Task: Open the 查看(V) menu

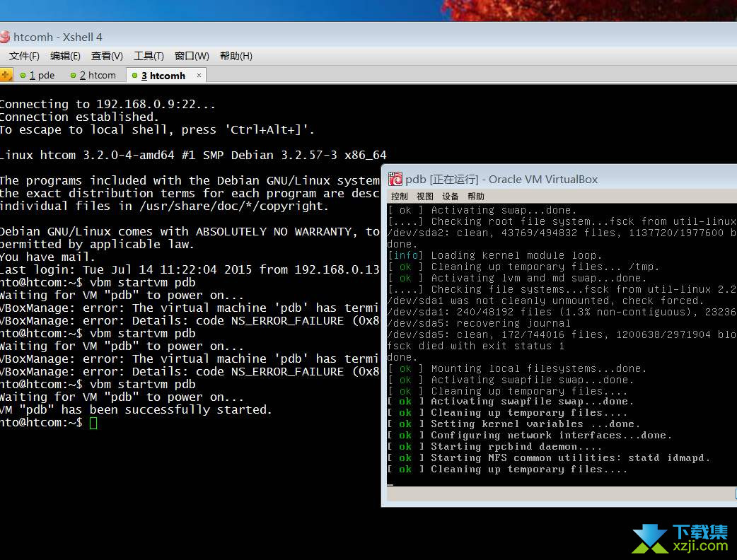Action: (x=107, y=57)
